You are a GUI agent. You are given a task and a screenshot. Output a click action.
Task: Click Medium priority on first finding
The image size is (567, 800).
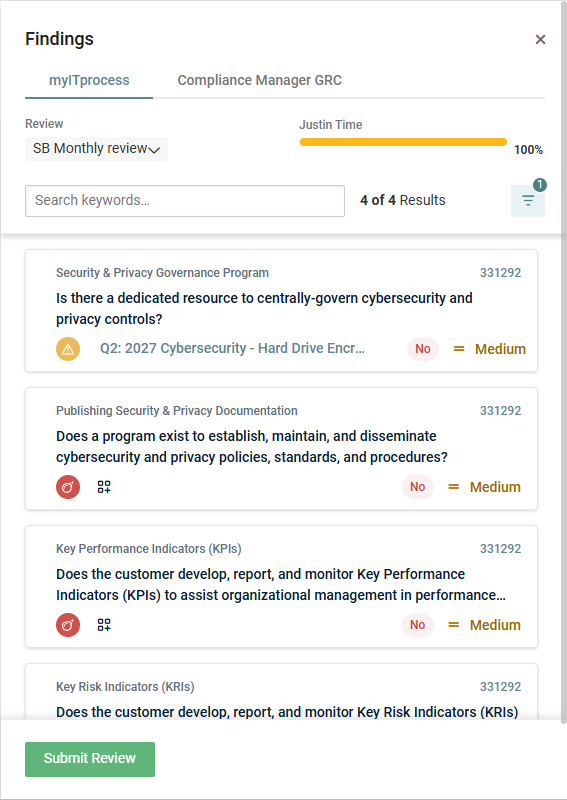coord(490,349)
